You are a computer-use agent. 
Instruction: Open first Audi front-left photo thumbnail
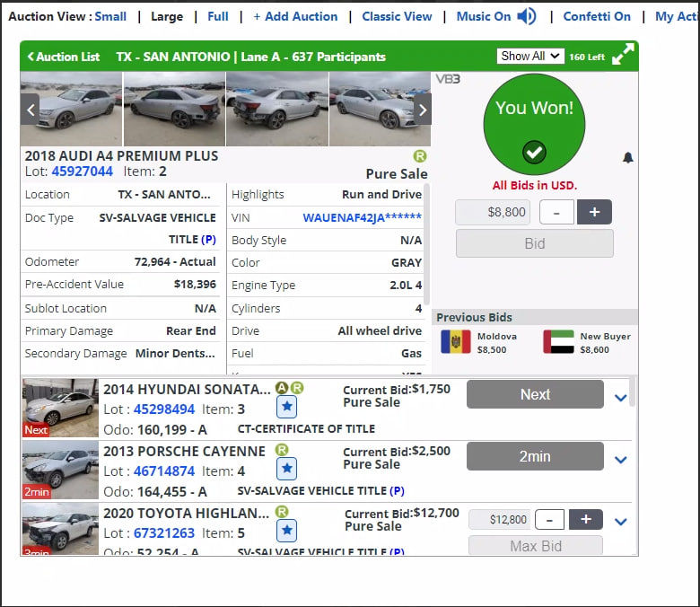pyautogui.click(x=71, y=110)
